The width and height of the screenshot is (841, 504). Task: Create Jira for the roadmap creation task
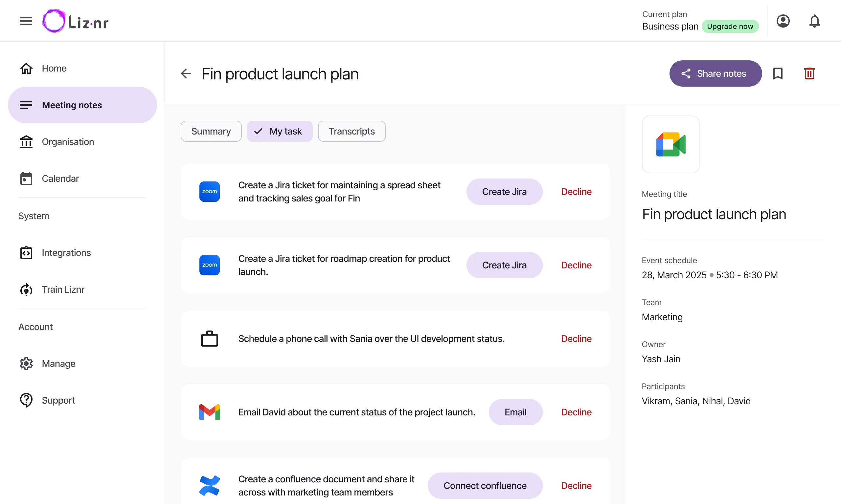504,265
